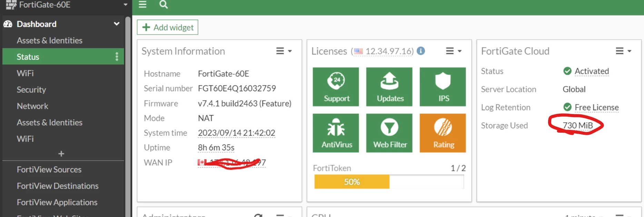The height and width of the screenshot is (217, 644).
Task: Click the Dashboard gauge icon
Action: (8, 24)
